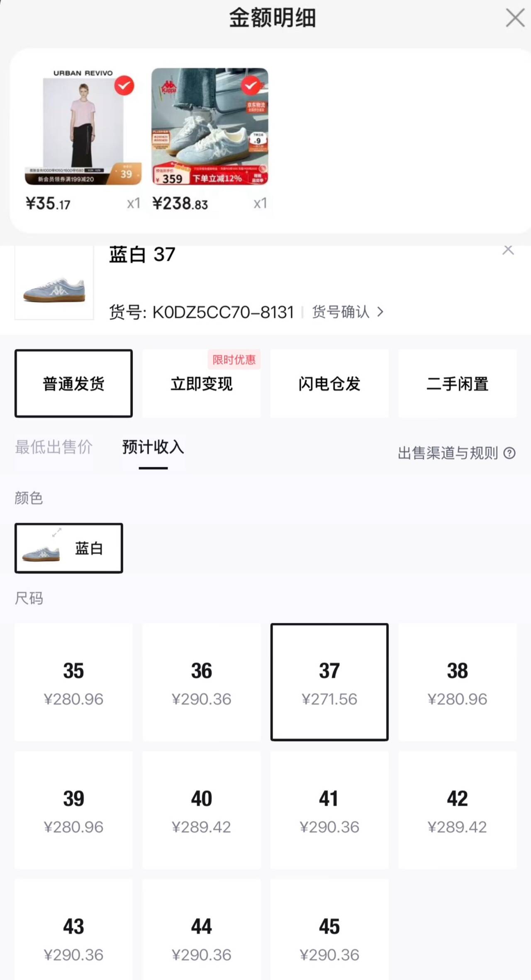Screen dimensions: 531x980
Task: Choose size 42 priced ¥289.42
Action: tap(457, 810)
